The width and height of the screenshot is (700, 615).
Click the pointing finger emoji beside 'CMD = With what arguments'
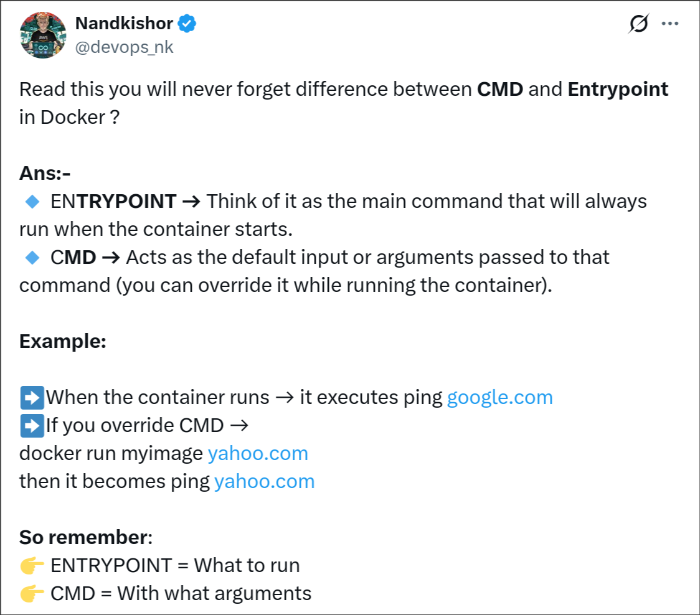pos(31,593)
